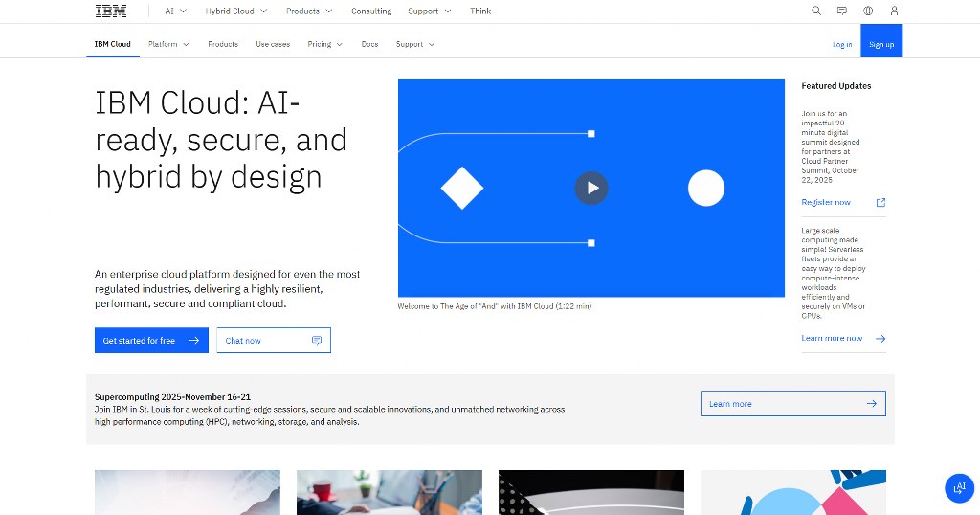Open the search magnifier icon
This screenshot has height=515, width=980.
816,11
